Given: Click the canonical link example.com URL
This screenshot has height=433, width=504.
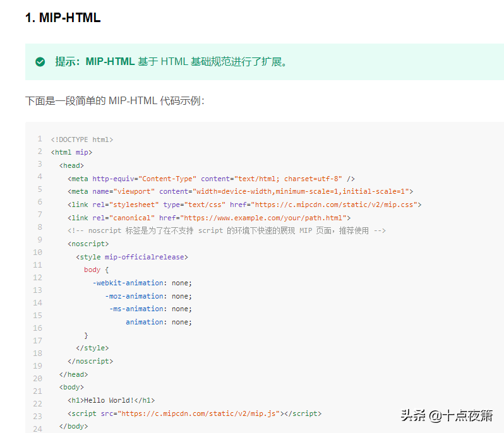Looking at the screenshot, I should [x=263, y=218].
